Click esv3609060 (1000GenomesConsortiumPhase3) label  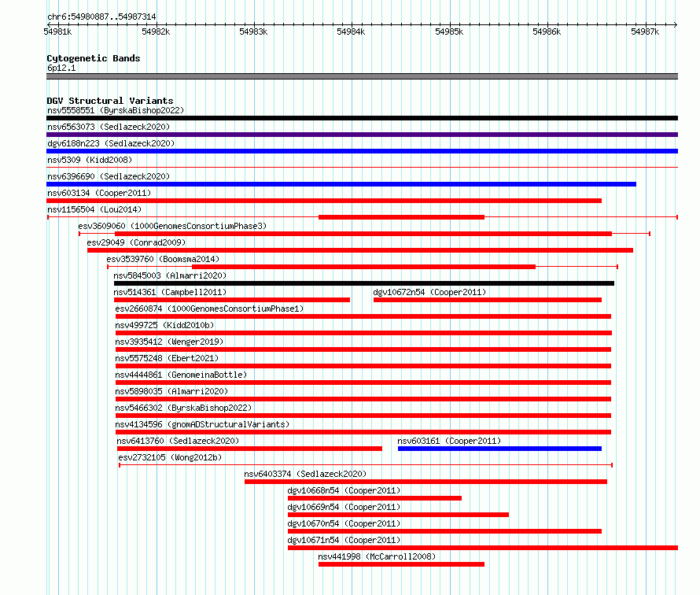tap(172, 226)
